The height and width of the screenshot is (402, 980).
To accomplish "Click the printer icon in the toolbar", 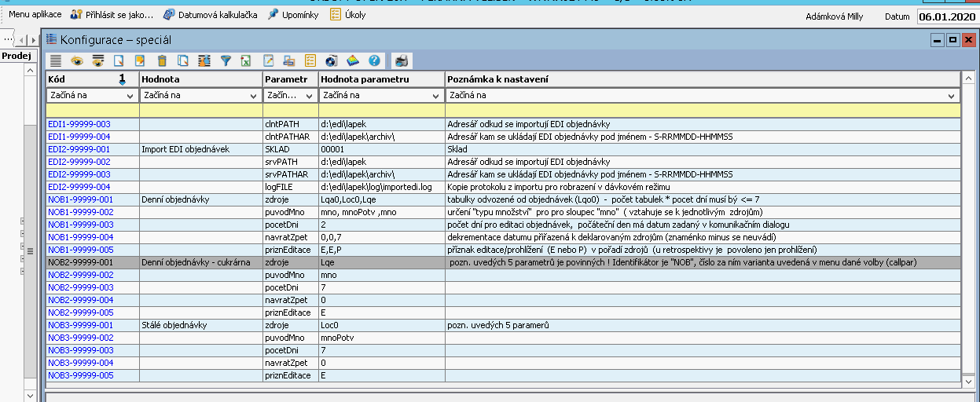I will pos(402,60).
